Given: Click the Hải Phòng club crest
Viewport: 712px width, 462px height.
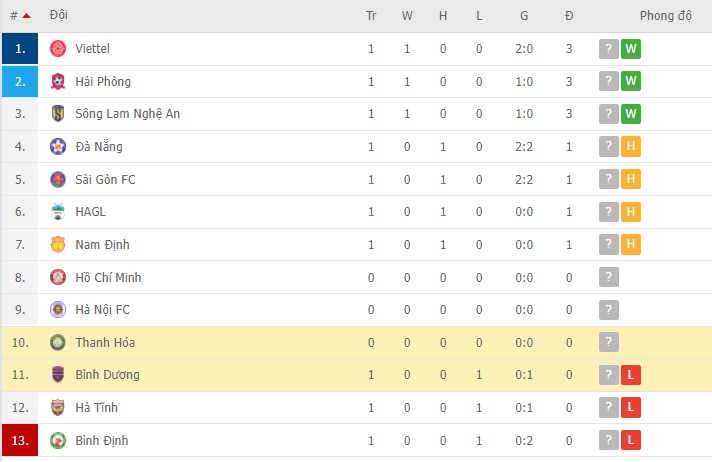Looking at the screenshot, I should click(x=58, y=82).
